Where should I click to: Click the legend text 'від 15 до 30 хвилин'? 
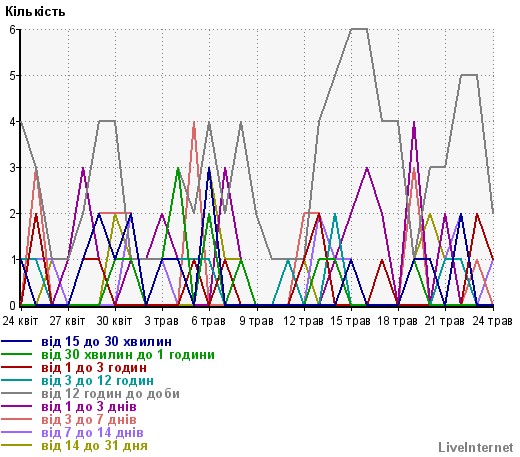click(x=107, y=342)
